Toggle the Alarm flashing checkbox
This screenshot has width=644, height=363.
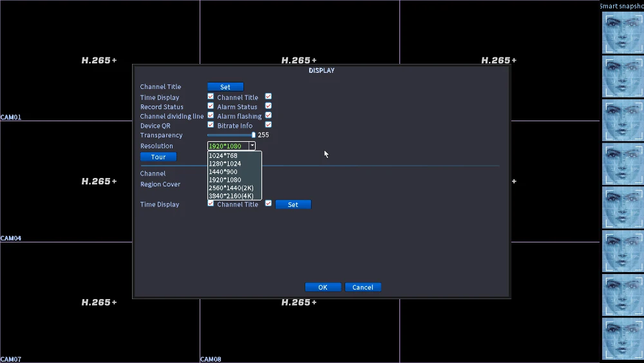point(268,115)
